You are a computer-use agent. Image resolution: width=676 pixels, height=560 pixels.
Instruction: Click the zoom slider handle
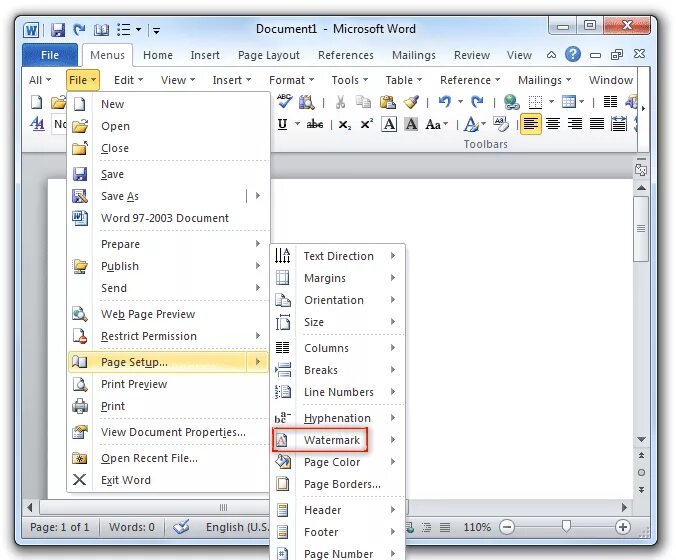(x=566, y=526)
